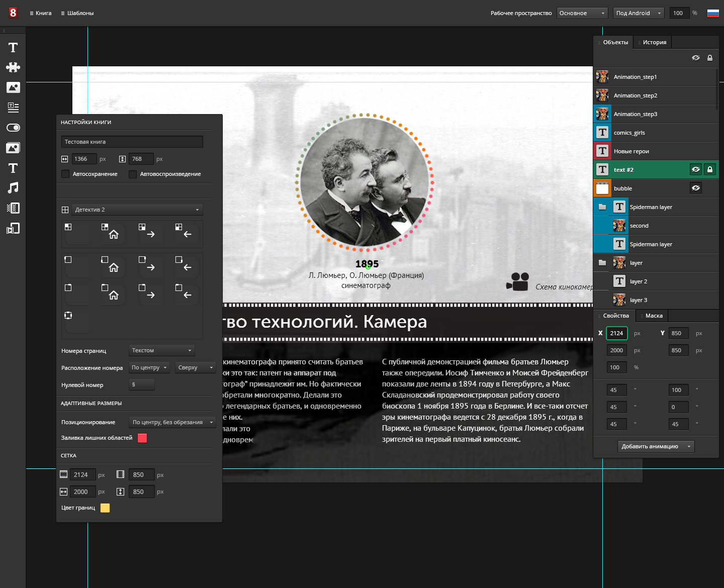
Task: Select the text tool at top of sidebar
Action: point(13,48)
